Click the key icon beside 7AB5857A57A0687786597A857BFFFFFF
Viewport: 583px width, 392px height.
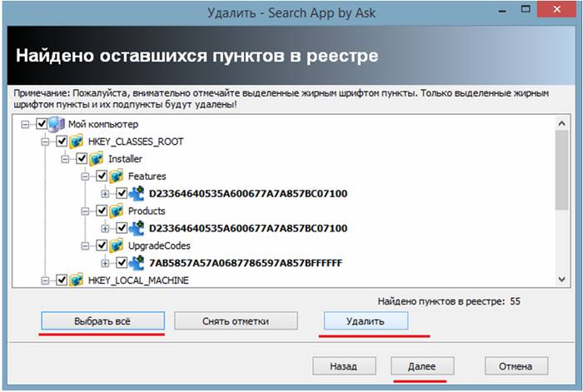tap(137, 264)
